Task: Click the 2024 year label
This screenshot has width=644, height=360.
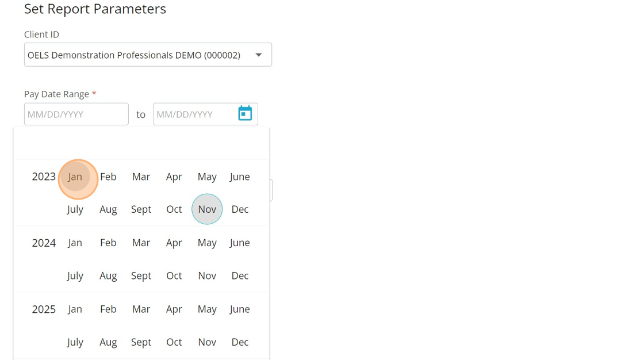Action: click(x=44, y=243)
